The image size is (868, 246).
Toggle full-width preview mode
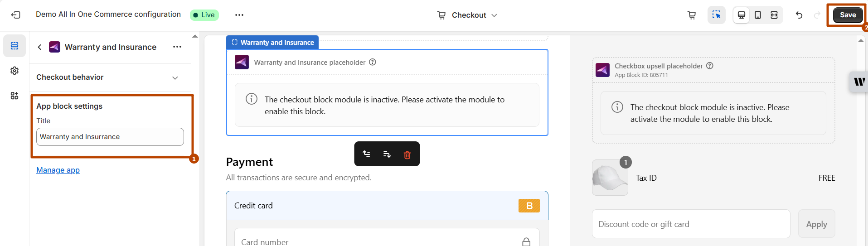tap(774, 15)
